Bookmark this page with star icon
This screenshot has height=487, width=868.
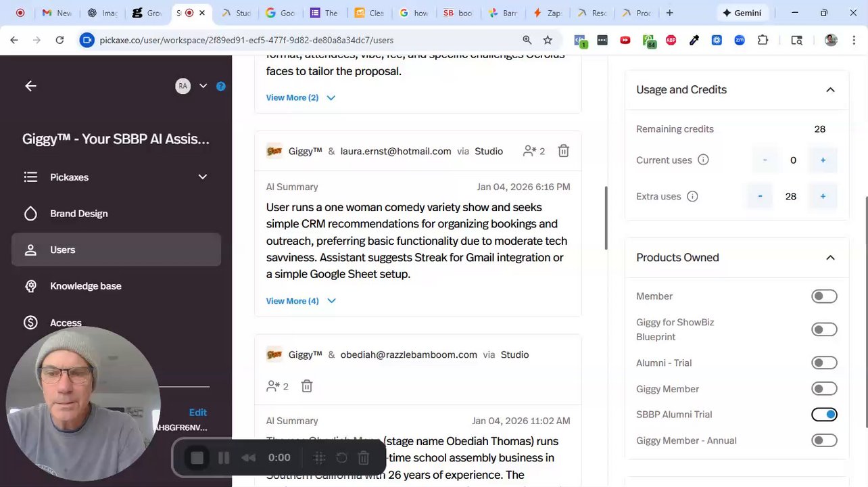tap(548, 41)
